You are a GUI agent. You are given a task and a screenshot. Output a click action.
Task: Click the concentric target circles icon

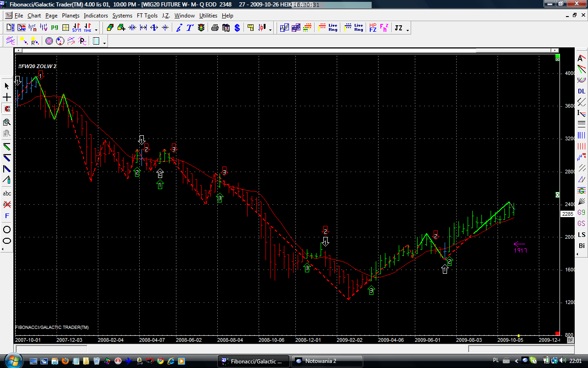pos(49,41)
